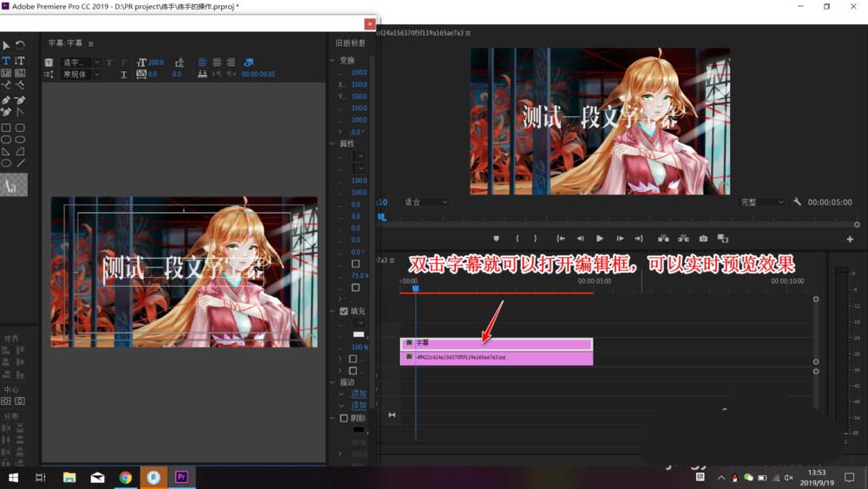Collapse the 阴影 shadow section
The width and height of the screenshot is (868, 489).
click(x=332, y=418)
